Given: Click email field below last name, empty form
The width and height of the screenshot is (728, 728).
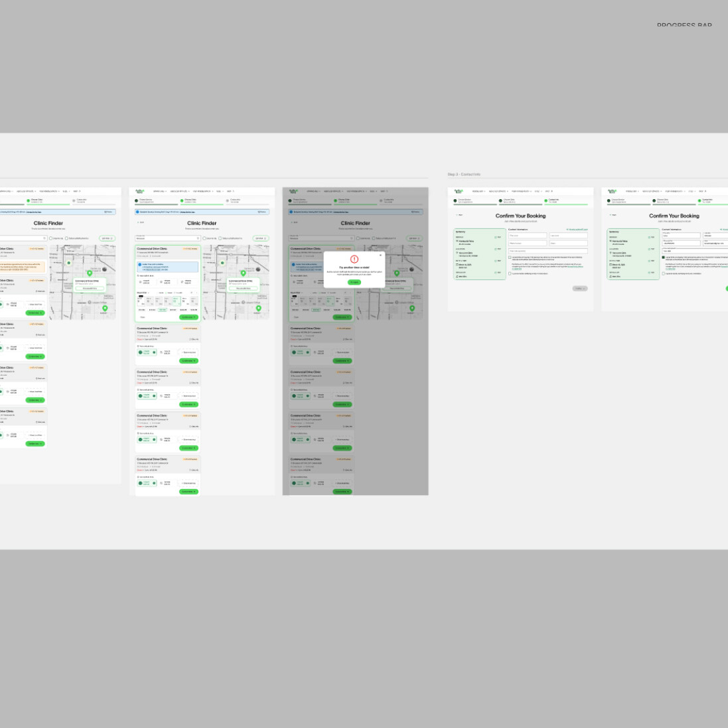Looking at the screenshot, I should coord(568,244).
